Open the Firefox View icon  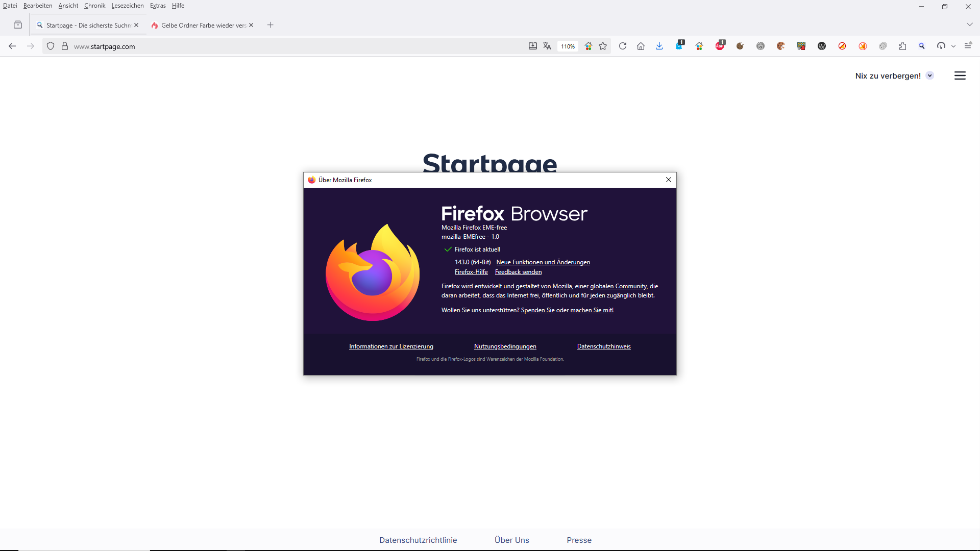click(18, 25)
